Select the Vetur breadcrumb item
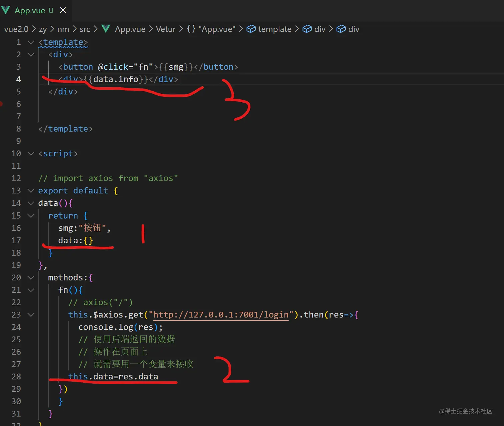 point(166,29)
